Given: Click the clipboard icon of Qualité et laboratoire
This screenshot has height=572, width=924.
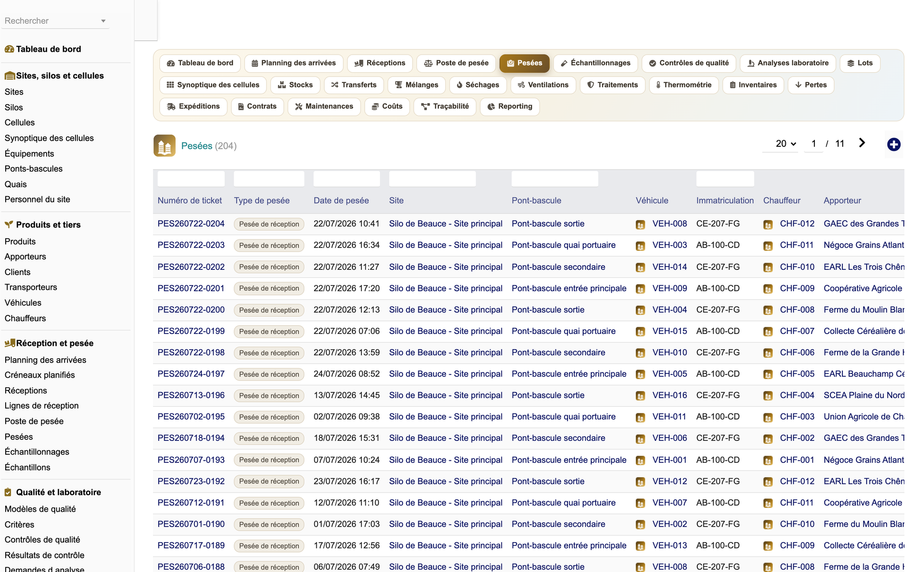Looking at the screenshot, I should [8, 492].
